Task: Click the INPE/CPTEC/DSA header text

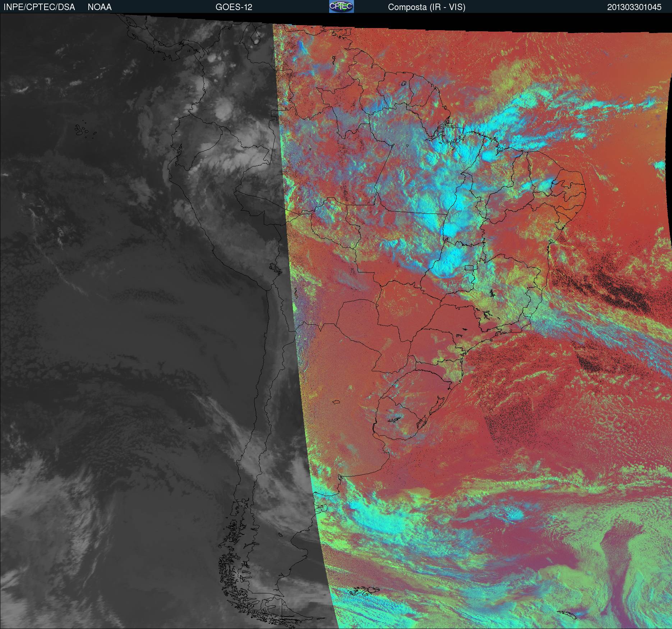Action: pos(39,7)
